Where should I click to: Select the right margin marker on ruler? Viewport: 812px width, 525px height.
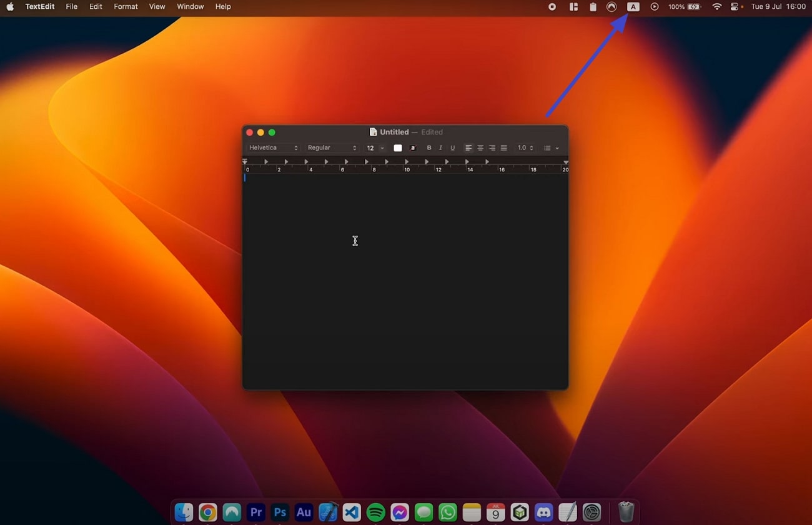click(566, 162)
